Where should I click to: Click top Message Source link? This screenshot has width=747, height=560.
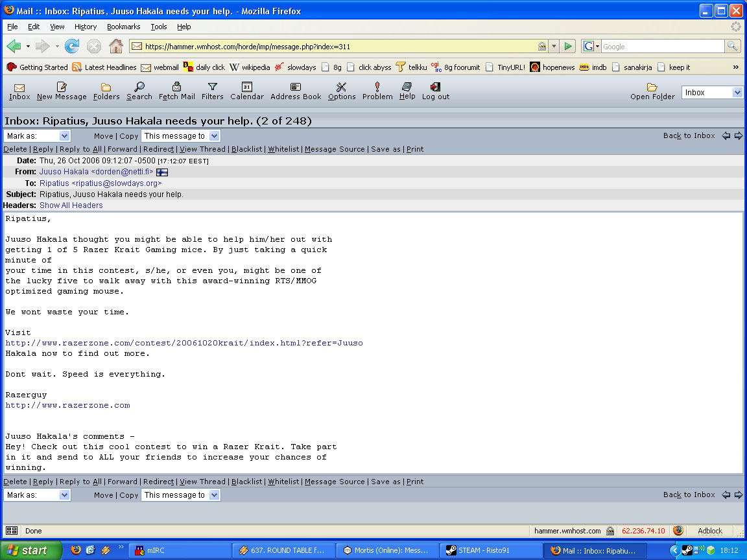[x=335, y=149]
